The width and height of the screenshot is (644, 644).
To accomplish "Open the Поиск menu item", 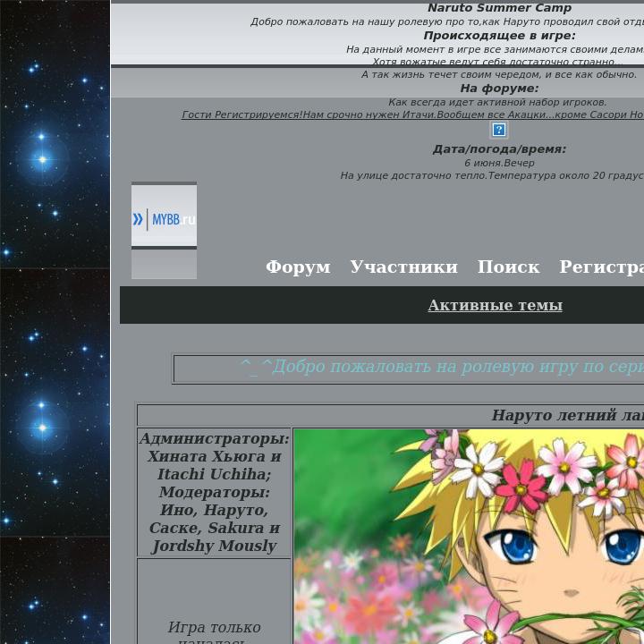I will click(x=508, y=267).
